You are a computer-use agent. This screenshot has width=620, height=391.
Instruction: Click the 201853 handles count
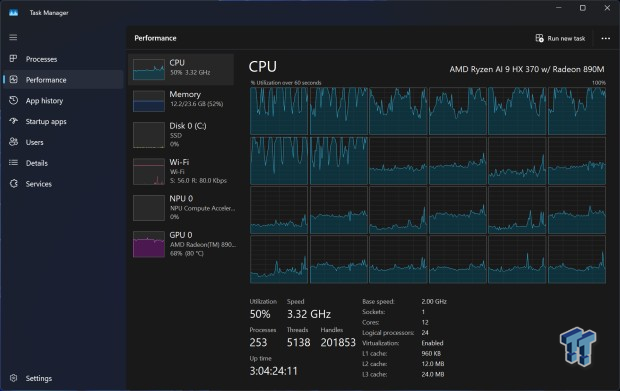point(338,342)
